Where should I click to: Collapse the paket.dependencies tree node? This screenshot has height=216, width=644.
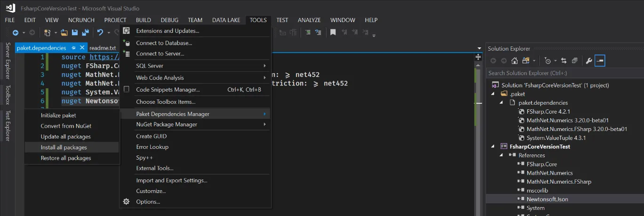pyautogui.click(x=501, y=102)
